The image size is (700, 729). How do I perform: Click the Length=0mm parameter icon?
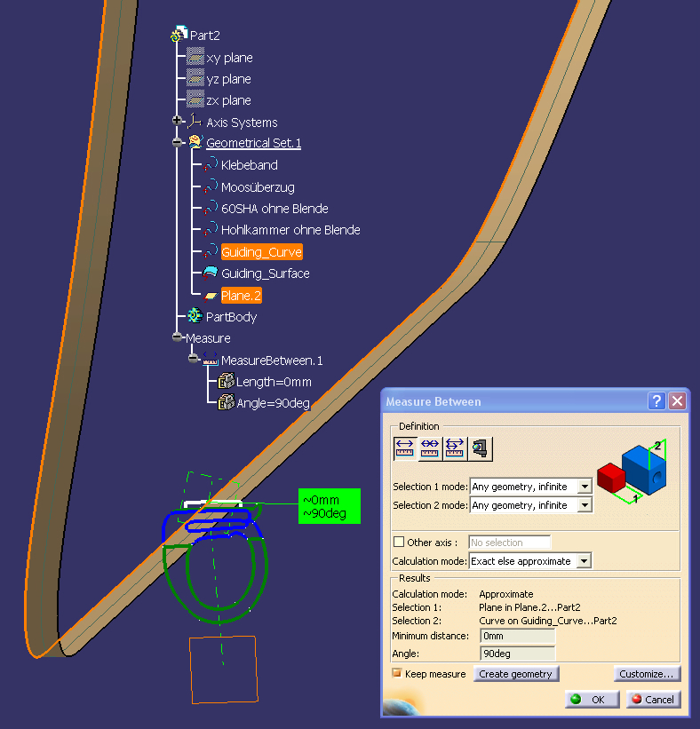(227, 381)
